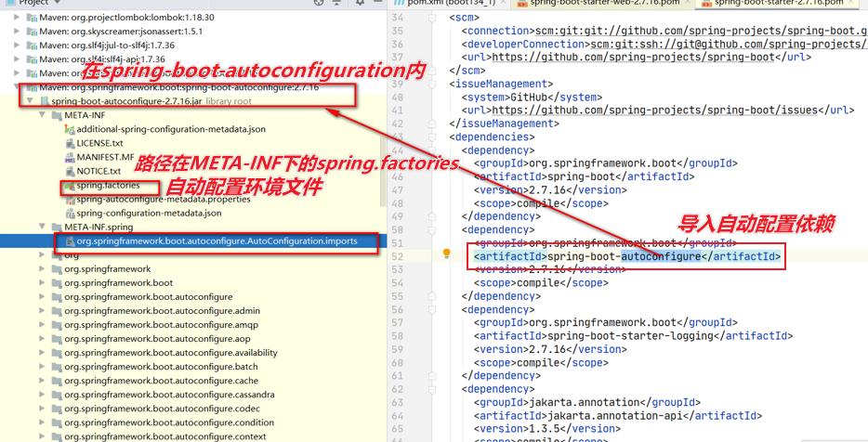The image size is (868, 442).
Task: Select the MANIFEST.MF file row
Action: pyautogui.click(x=105, y=157)
